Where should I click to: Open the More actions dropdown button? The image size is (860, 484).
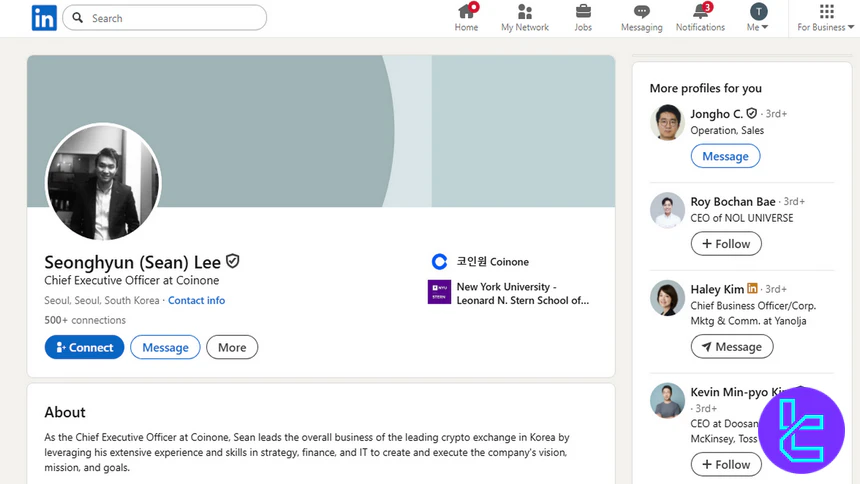pyautogui.click(x=232, y=347)
